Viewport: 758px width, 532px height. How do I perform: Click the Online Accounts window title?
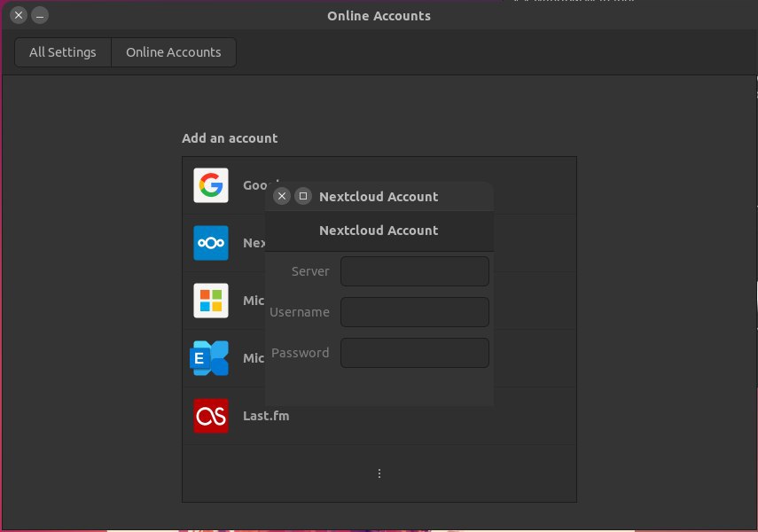tap(379, 16)
